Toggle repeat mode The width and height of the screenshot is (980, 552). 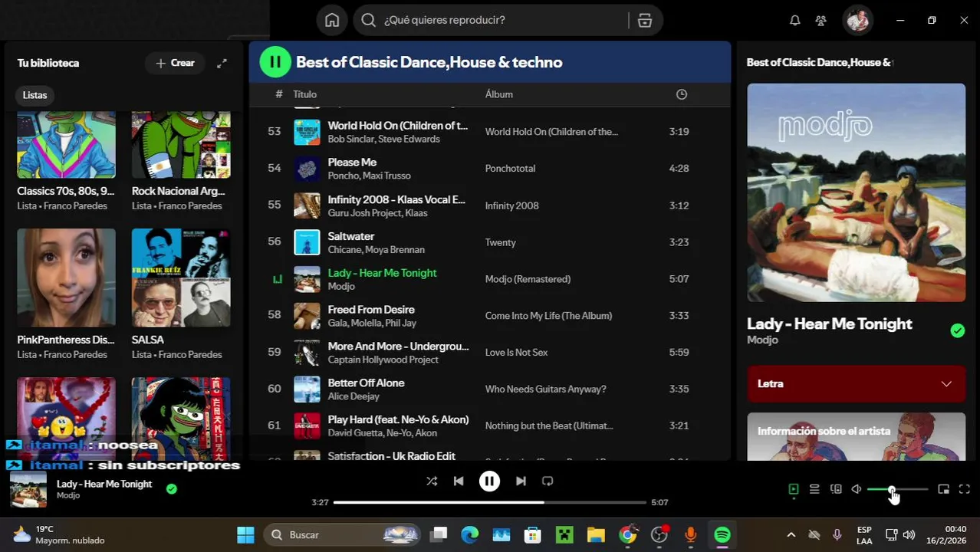[x=548, y=481]
